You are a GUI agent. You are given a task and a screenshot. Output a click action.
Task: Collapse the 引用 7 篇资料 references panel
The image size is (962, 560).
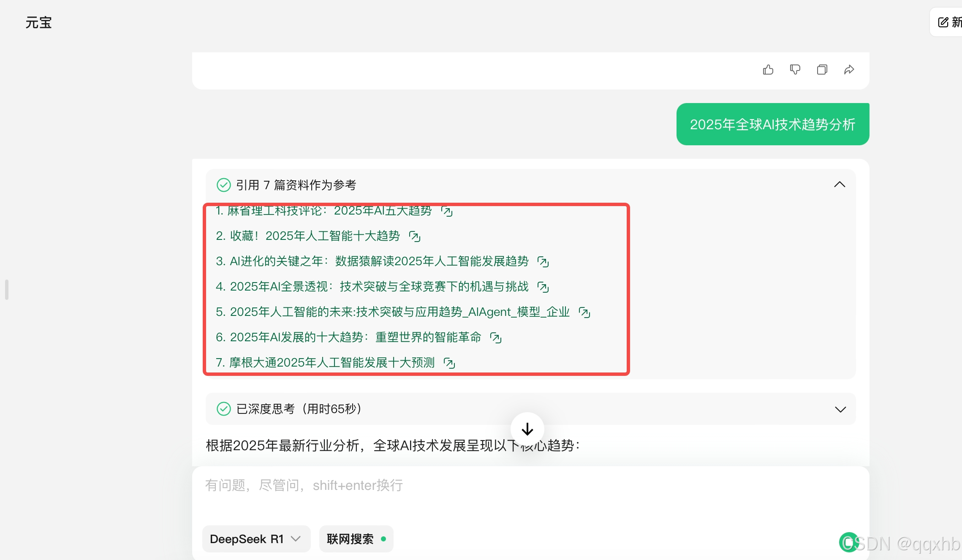click(840, 185)
